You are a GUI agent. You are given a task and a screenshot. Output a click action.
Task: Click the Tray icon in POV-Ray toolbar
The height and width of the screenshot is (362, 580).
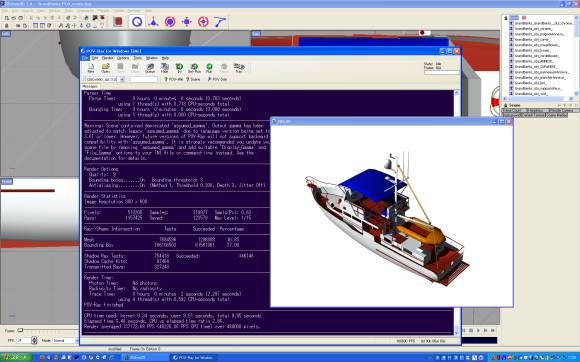pyautogui.click(x=239, y=68)
